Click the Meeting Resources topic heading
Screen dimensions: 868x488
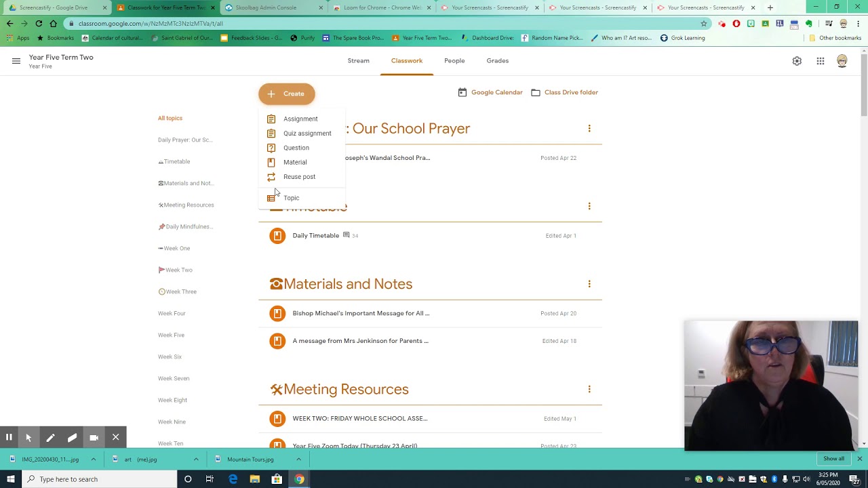[x=339, y=389]
